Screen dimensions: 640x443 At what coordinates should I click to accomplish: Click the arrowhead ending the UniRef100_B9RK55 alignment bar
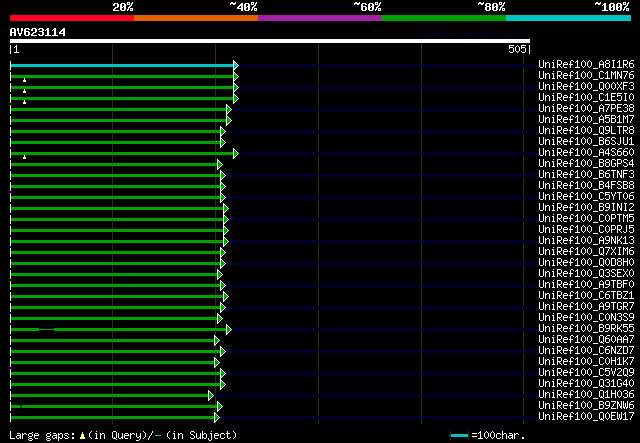tap(229, 329)
